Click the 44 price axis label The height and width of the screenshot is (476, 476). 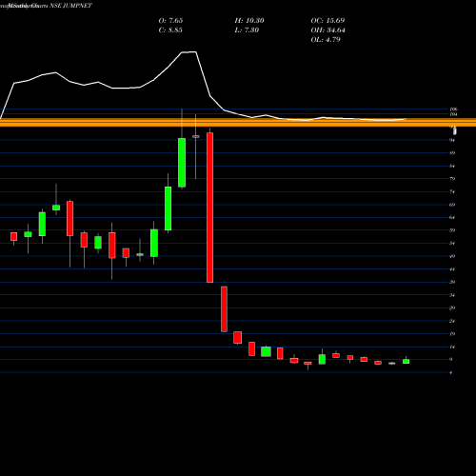(x=452, y=269)
